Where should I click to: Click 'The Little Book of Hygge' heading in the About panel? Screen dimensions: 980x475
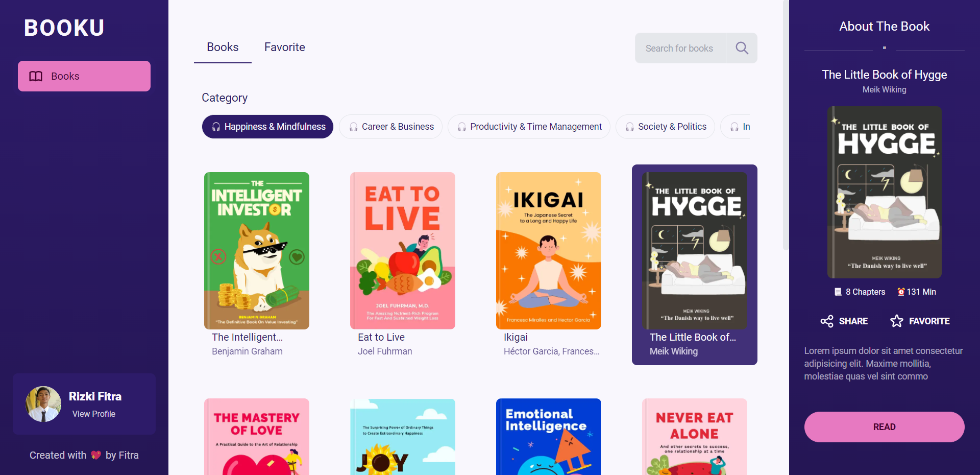click(885, 75)
